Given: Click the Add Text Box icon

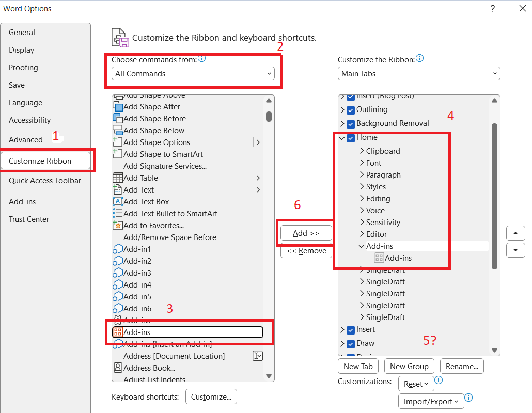Looking at the screenshot, I should (118, 201).
